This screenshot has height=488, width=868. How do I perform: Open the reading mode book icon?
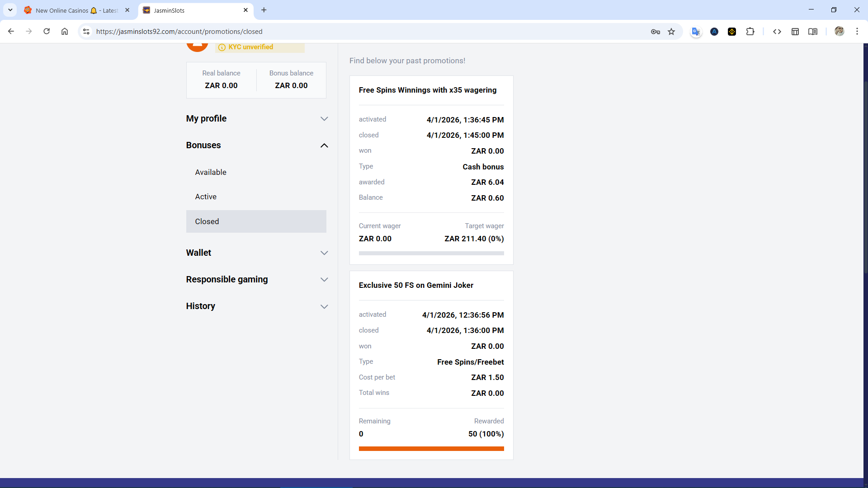812,31
